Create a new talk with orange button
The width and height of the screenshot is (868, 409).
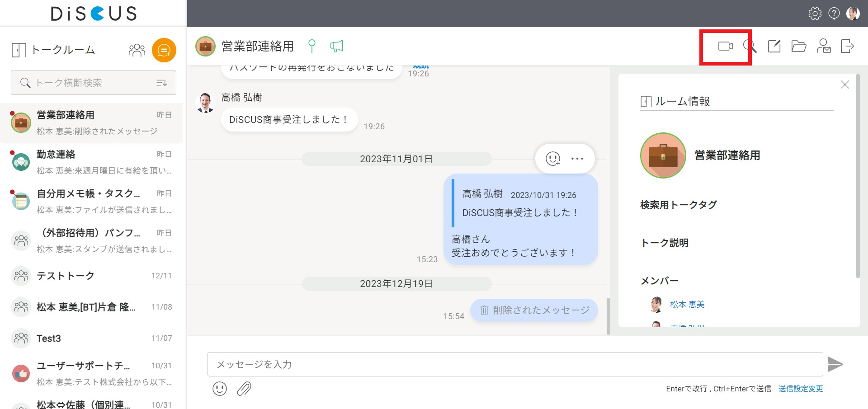tap(164, 50)
